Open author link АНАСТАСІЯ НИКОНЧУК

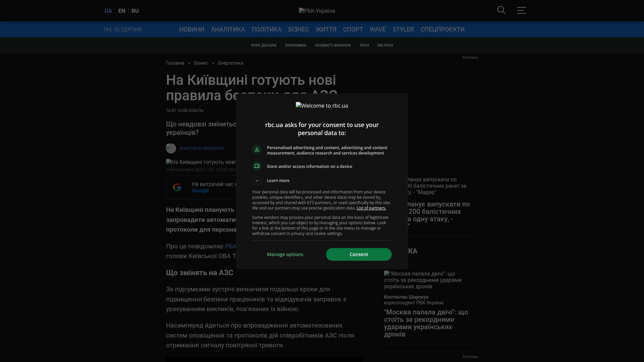202,148
